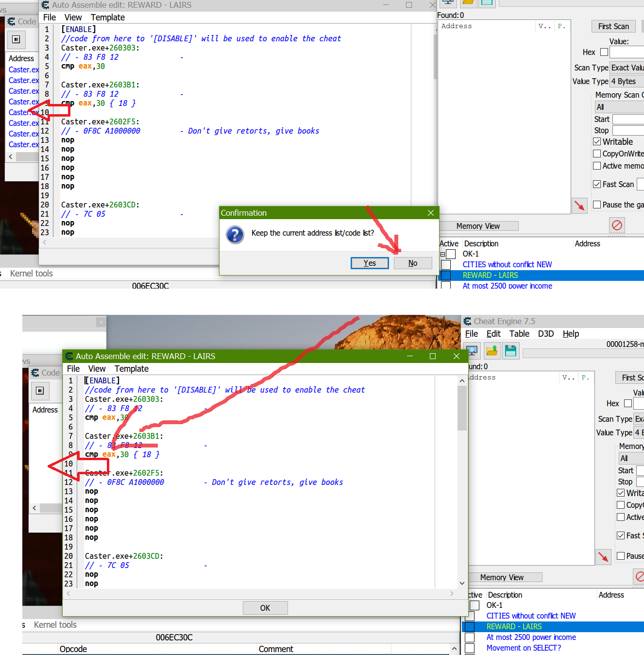Click the left scroll arrow under the Caster.ex list
Image resolution: width=644 pixels, height=655 pixels.
[11, 156]
